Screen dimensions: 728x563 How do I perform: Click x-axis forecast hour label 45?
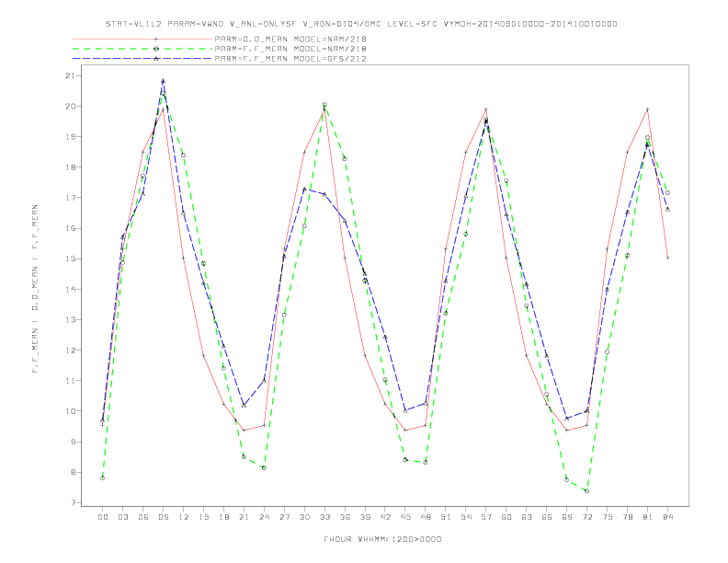click(405, 517)
